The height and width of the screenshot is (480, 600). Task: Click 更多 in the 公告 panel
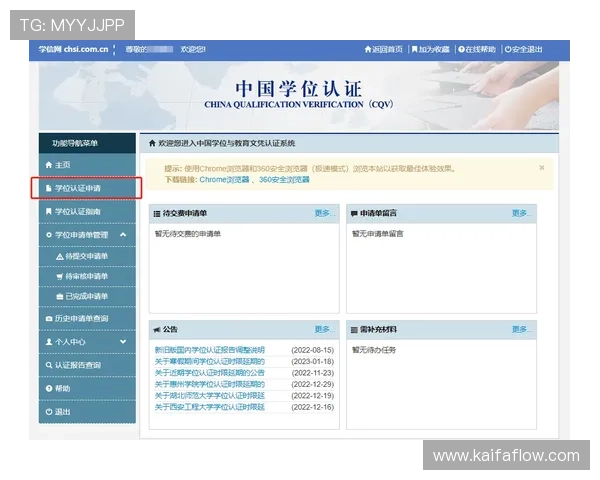tap(324, 329)
